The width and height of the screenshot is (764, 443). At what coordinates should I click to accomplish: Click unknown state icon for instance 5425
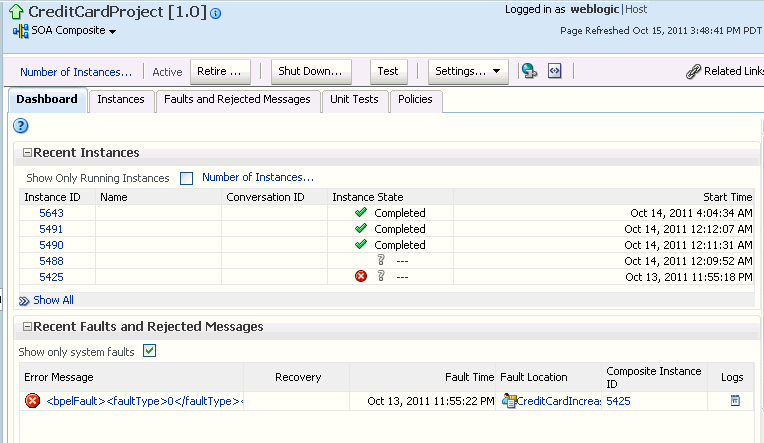point(381,276)
